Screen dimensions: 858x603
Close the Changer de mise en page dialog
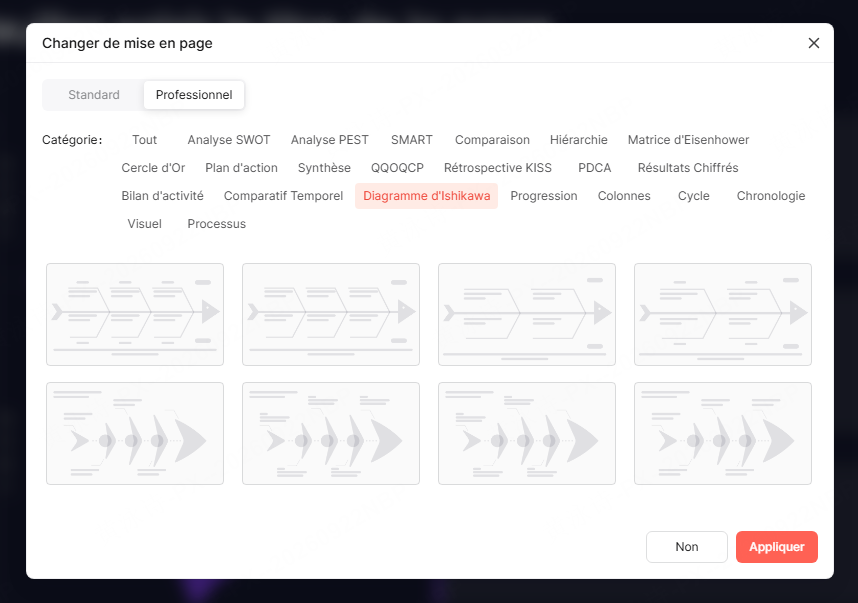pos(814,43)
